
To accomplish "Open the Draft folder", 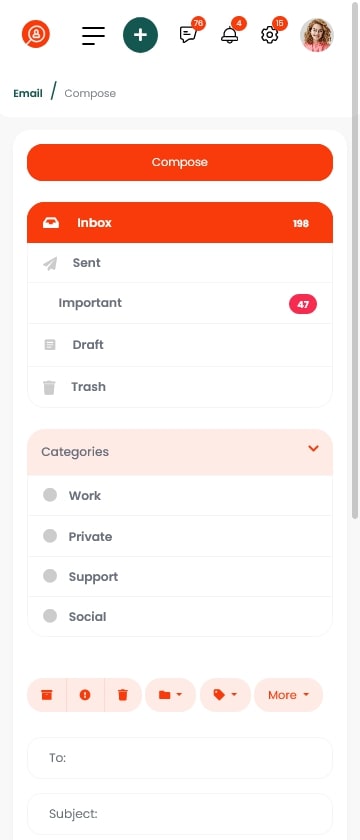I will click(180, 345).
